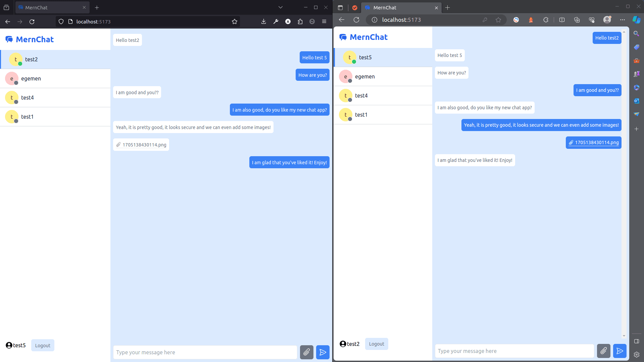Log out of the test5 account
This screenshot has height=362, width=644.
[43, 345]
